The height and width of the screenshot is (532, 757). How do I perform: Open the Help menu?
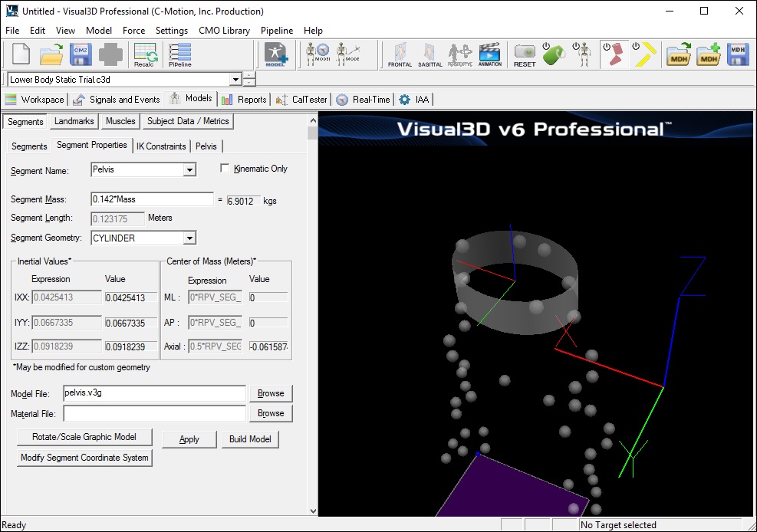pos(313,31)
